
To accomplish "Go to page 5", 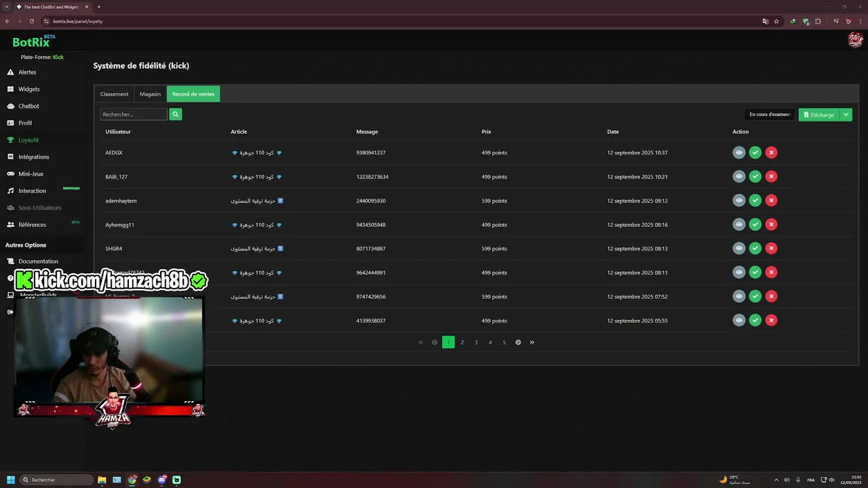I will (504, 342).
